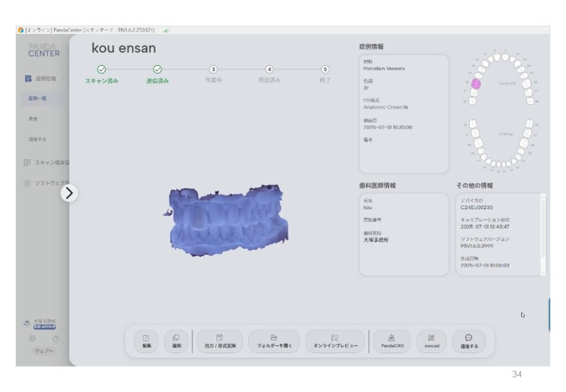Open settings gear in sidebar bottom
Image resolution: width=566 pixels, height=392 pixels.
32,338
